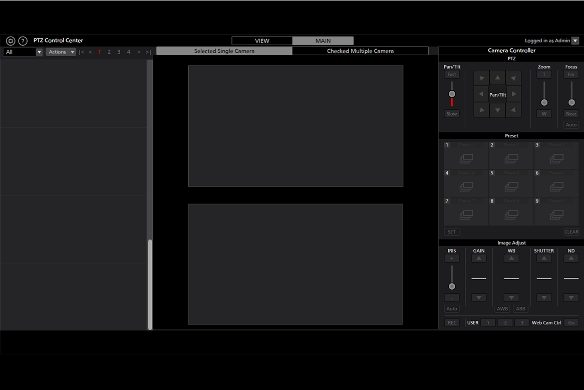This screenshot has width=584, height=390.
Task: Toggle Auto iris button
Action: 452,309
